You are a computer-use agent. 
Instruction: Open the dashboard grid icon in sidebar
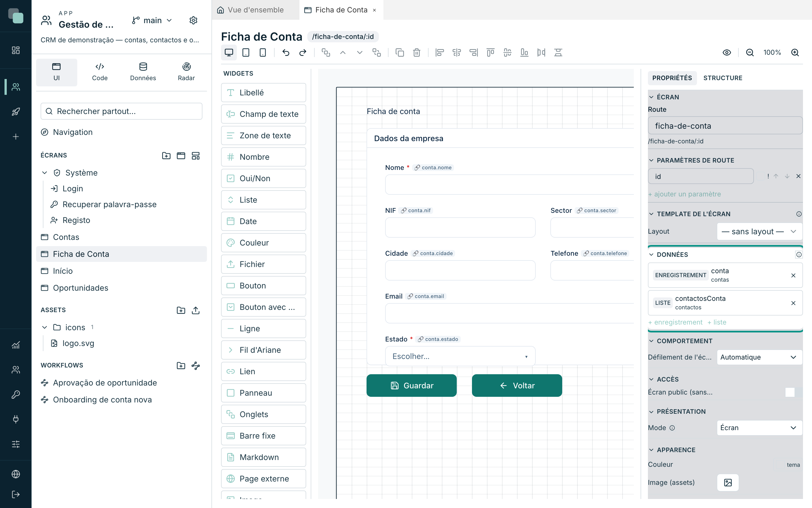coord(16,50)
